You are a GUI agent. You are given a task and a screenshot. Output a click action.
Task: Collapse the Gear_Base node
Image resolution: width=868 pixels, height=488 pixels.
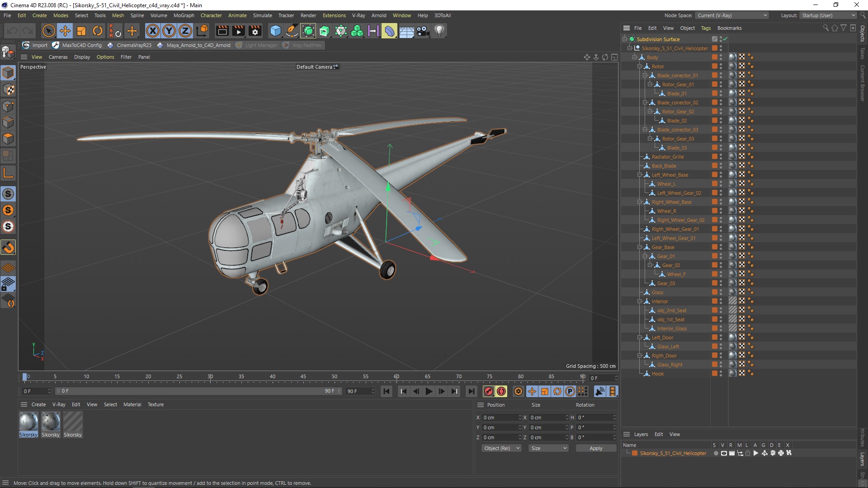[x=640, y=247]
